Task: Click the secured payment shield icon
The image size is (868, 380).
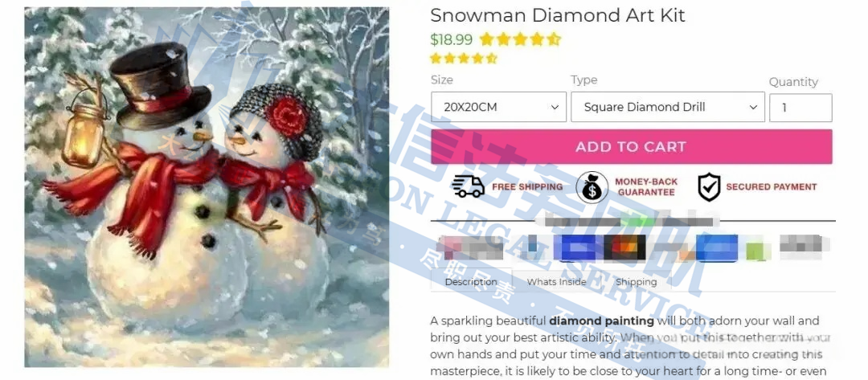Action: 709,187
